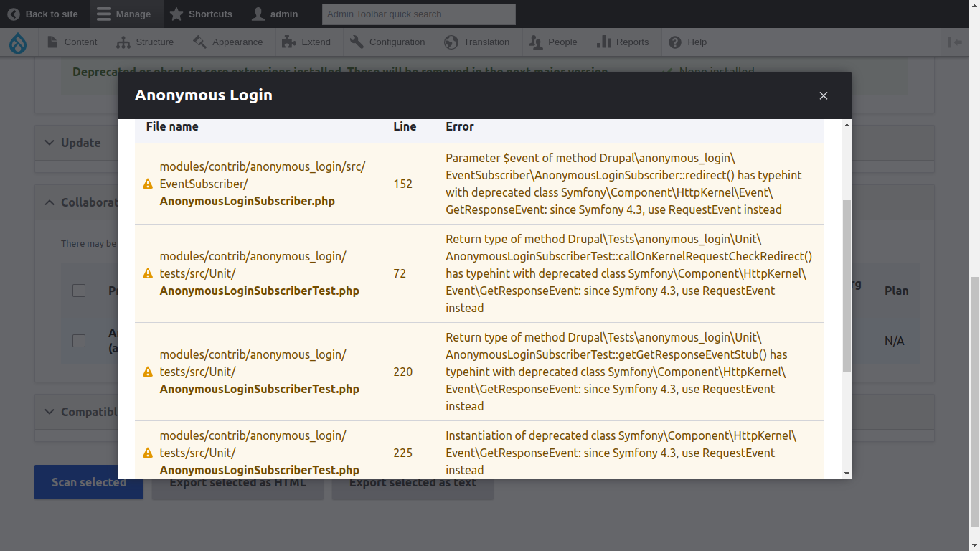The width and height of the screenshot is (980, 551).
Task: Click warning icon for line 72 row
Action: point(148,273)
